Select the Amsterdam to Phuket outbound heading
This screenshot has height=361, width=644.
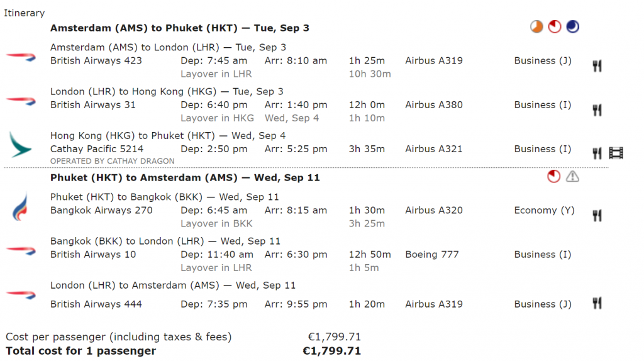179,28
